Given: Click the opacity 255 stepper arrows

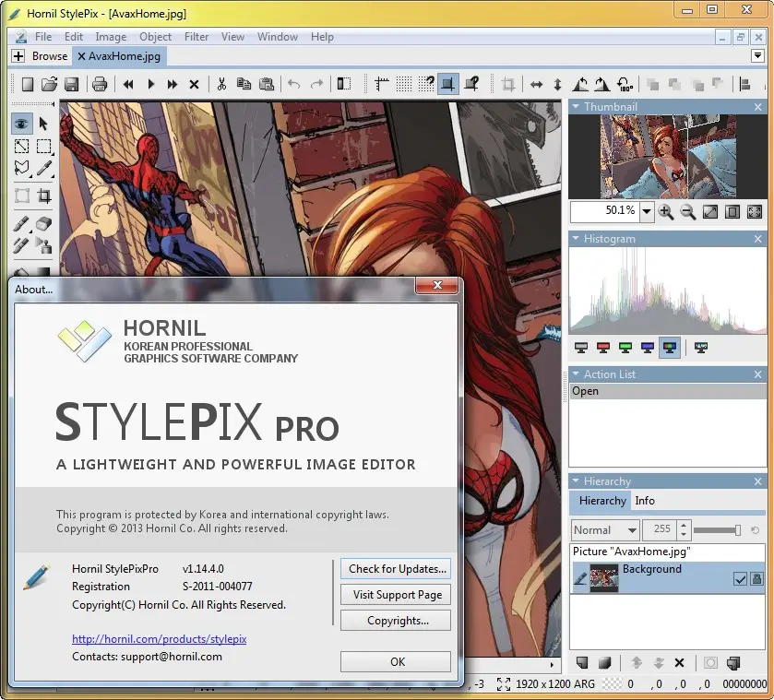Looking at the screenshot, I should [684, 529].
